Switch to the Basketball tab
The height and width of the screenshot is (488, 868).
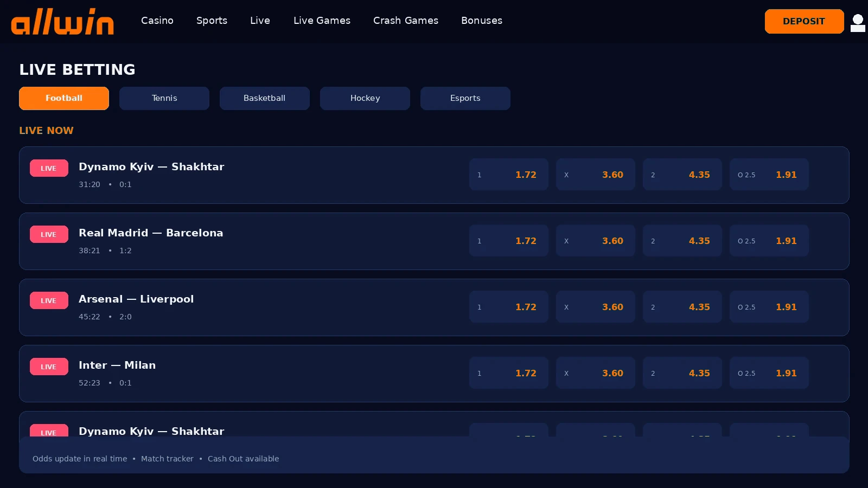coord(265,98)
